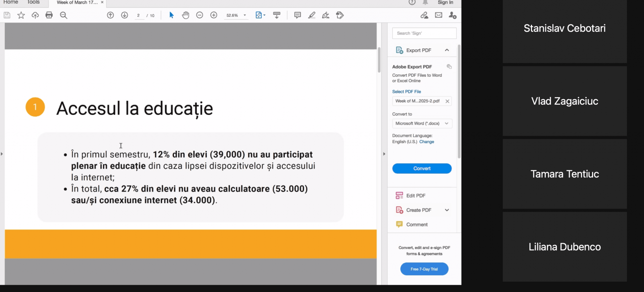Click the Save file icon
644x292 pixels.
point(7,15)
